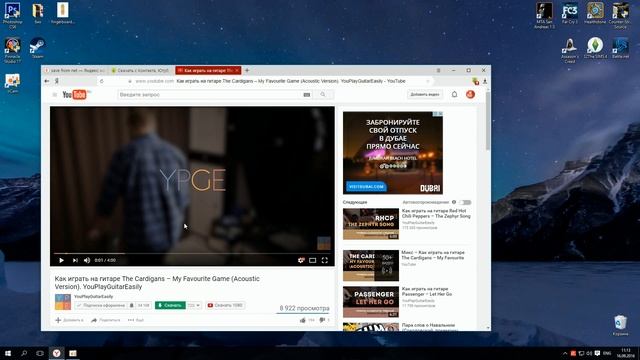Open the Recycle Bin on desktop
This screenshot has height=360, width=640.
pos(620,325)
